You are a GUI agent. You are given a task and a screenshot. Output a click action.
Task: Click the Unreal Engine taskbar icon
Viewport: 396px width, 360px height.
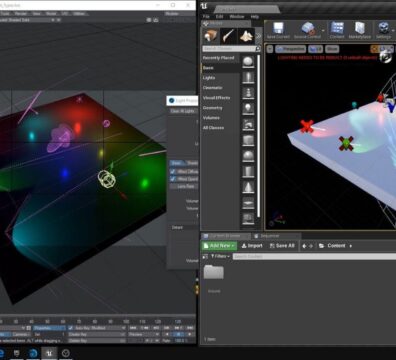coord(49,353)
